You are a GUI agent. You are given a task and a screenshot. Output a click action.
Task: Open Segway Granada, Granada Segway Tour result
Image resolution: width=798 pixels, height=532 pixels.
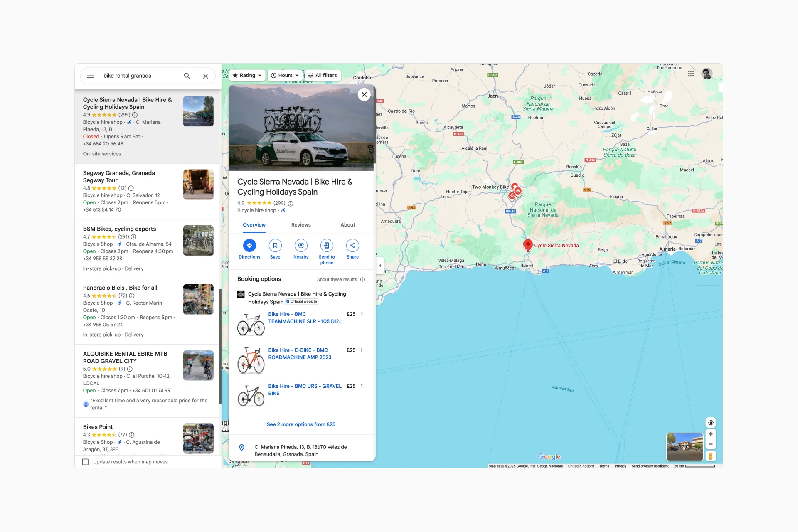pyautogui.click(x=148, y=191)
